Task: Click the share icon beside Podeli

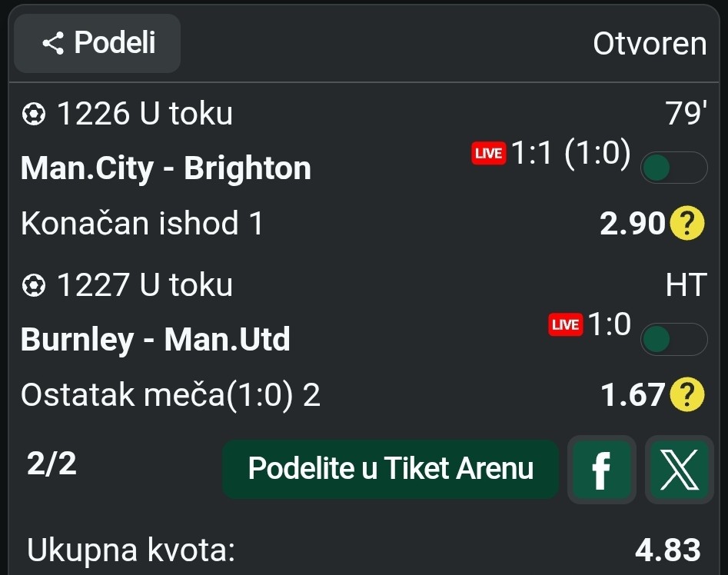Action: [x=53, y=44]
